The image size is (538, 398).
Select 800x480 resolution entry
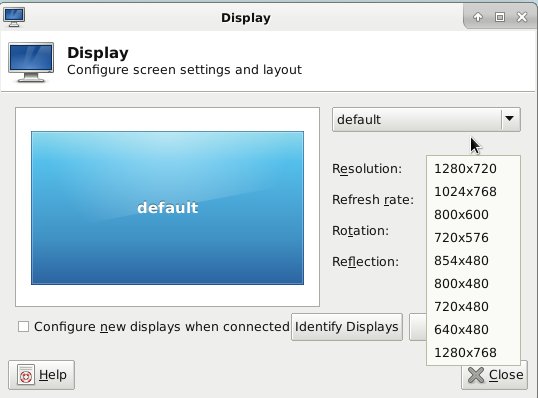coord(473,283)
